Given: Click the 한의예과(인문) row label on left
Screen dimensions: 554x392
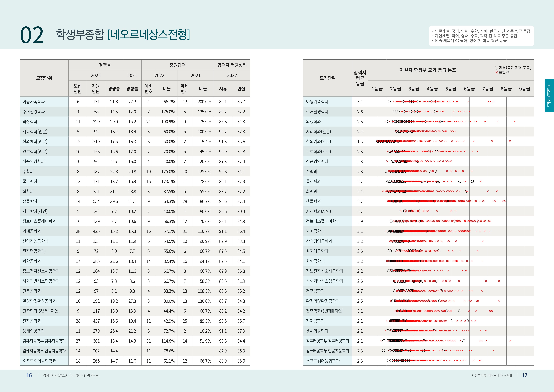Looking at the screenshot, I should point(35,142).
